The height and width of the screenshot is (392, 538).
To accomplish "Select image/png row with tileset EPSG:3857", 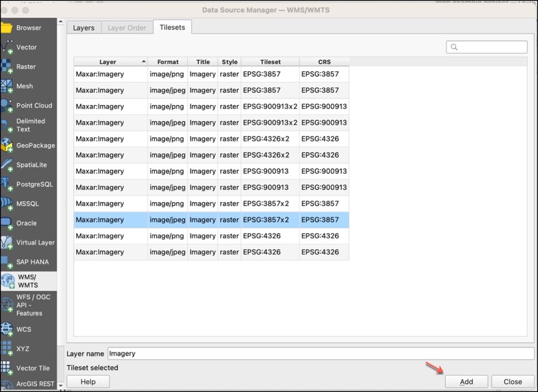I will 211,74.
